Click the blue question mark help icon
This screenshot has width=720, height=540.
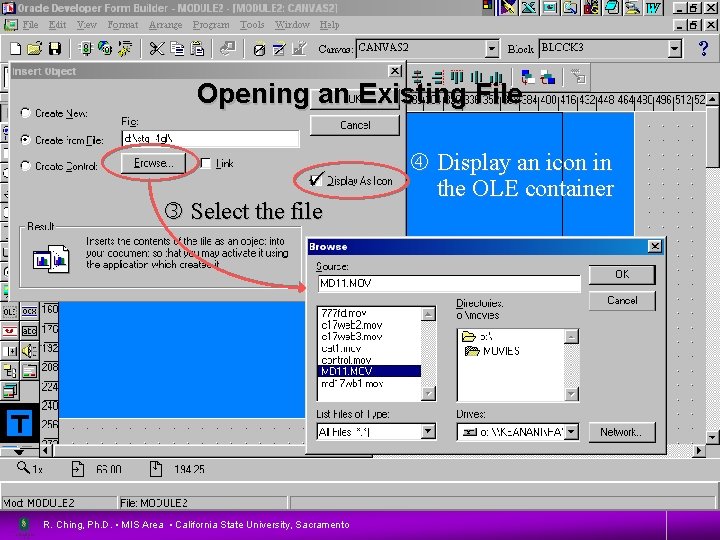coord(703,48)
